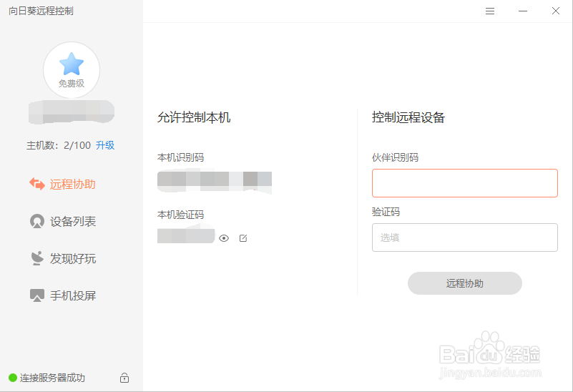Click the green connection status dot
This screenshot has width=573, height=392.
(x=13, y=378)
